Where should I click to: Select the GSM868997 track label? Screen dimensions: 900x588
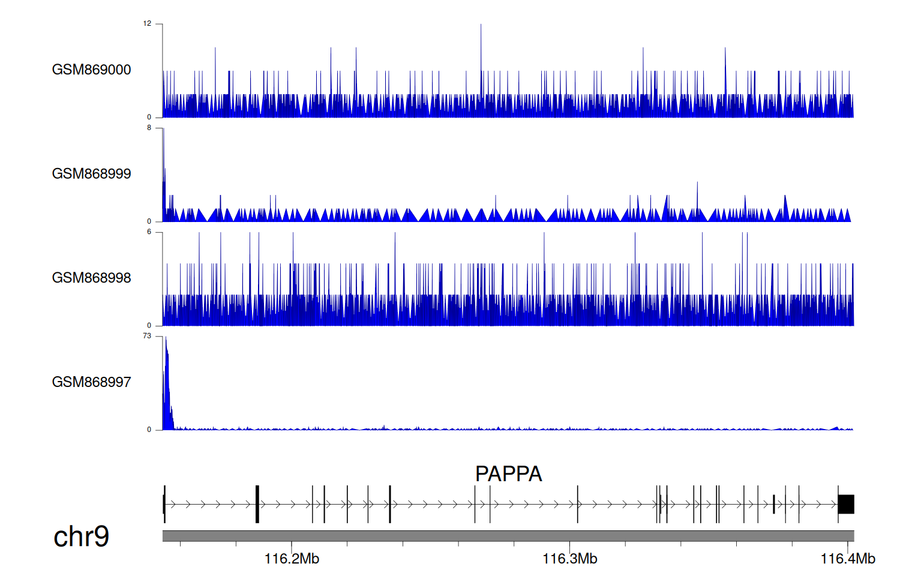[x=91, y=382]
